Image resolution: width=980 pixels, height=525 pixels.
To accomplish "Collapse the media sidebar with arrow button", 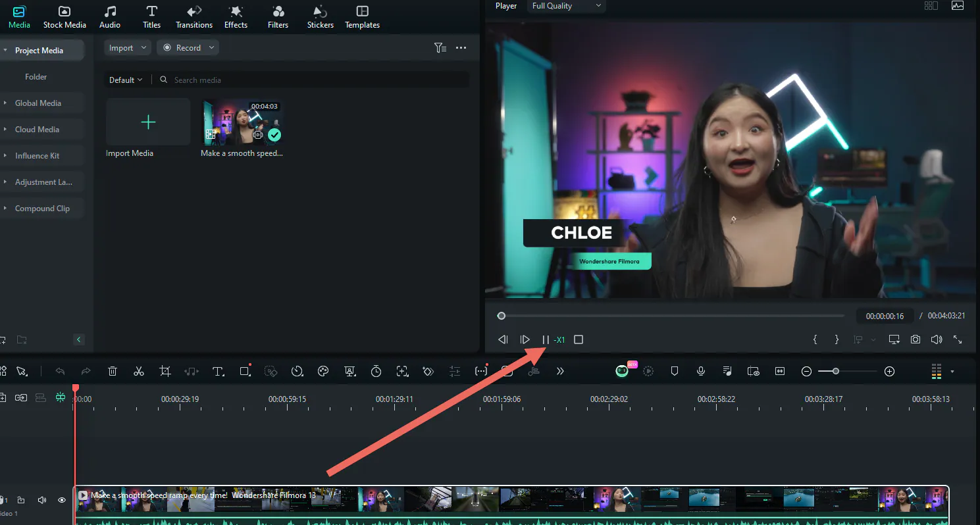I will pyautogui.click(x=79, y=339).
